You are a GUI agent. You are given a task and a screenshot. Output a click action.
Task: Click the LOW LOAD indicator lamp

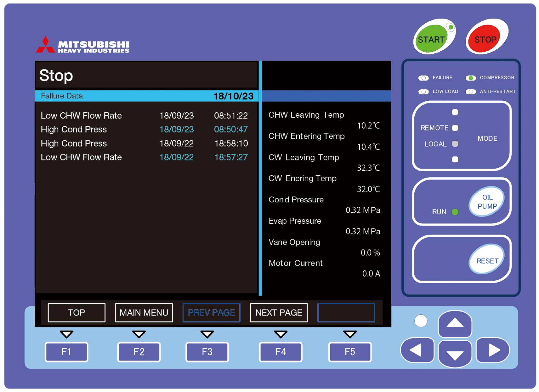point(423,92)
